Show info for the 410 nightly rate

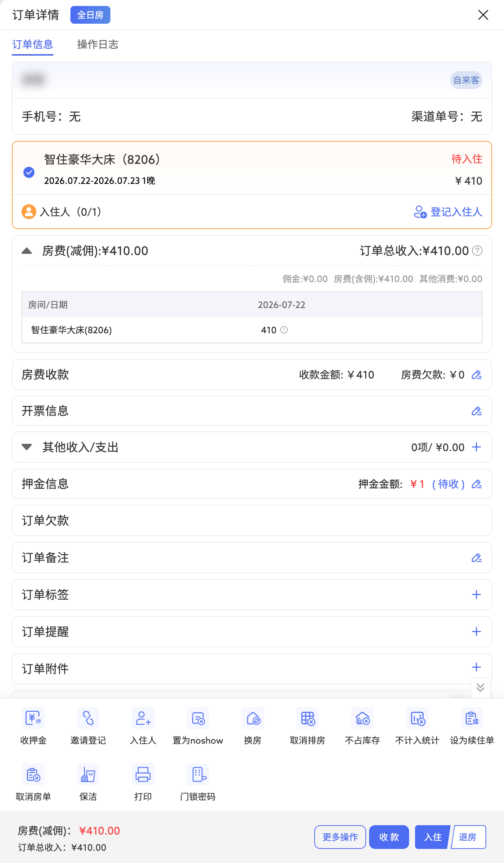284,330
